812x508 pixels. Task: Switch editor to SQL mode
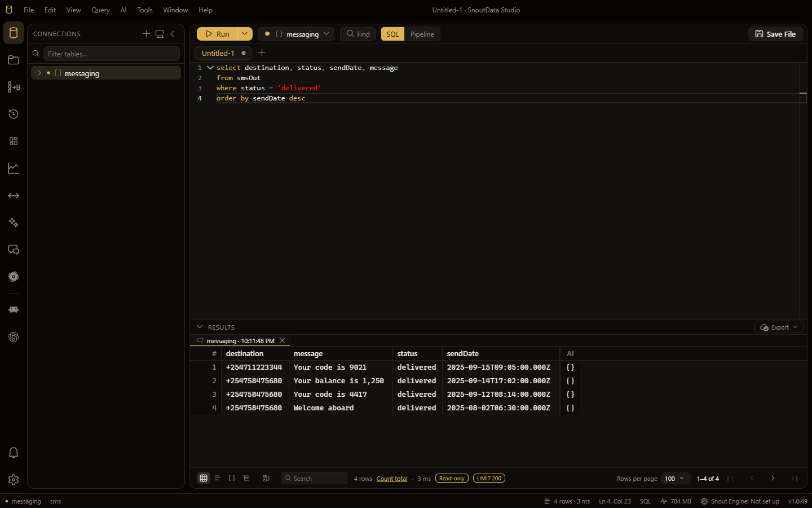point(392,34)
